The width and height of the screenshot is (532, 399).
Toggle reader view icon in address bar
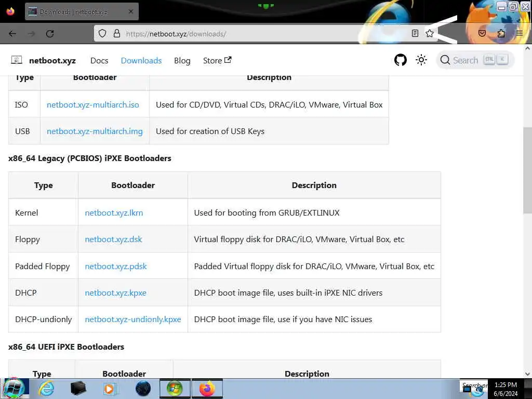(415, 33)
